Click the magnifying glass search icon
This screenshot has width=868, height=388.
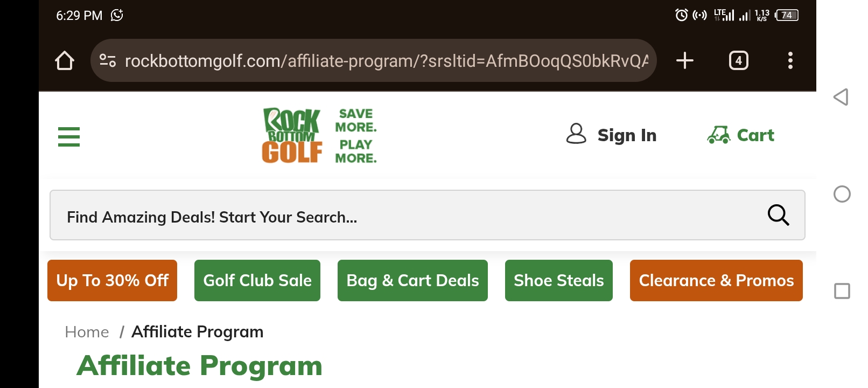point(778,215)
